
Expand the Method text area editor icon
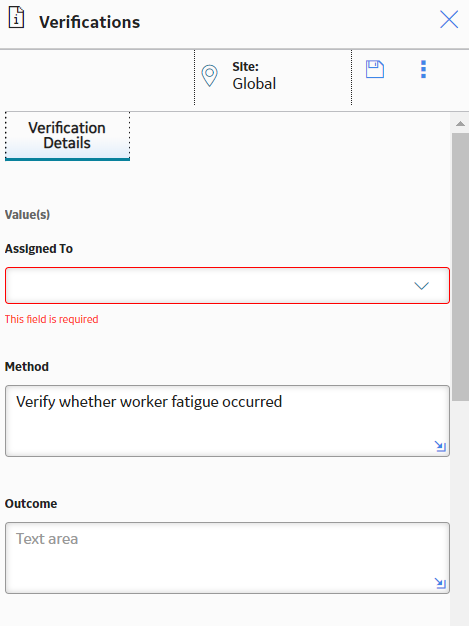coord(440,446)
